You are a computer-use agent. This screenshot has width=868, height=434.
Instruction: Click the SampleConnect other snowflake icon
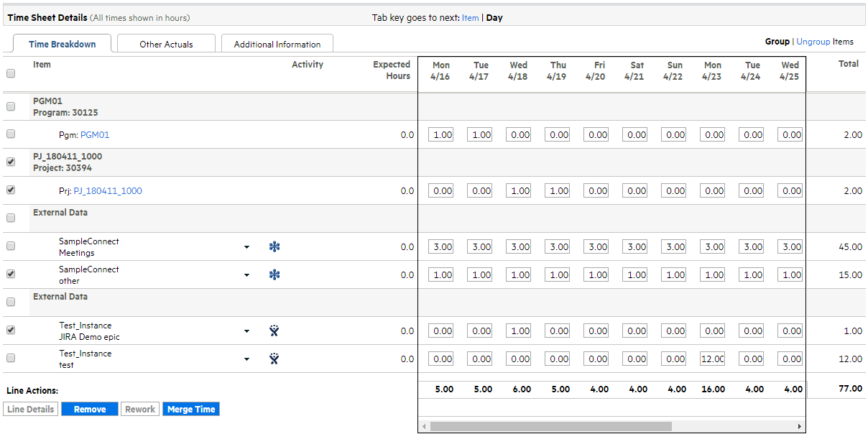pos(274,275)
